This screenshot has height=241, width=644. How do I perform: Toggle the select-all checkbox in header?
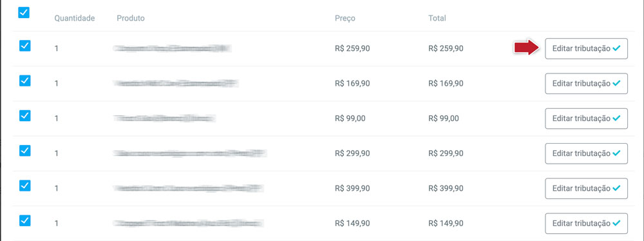(24, 13)
